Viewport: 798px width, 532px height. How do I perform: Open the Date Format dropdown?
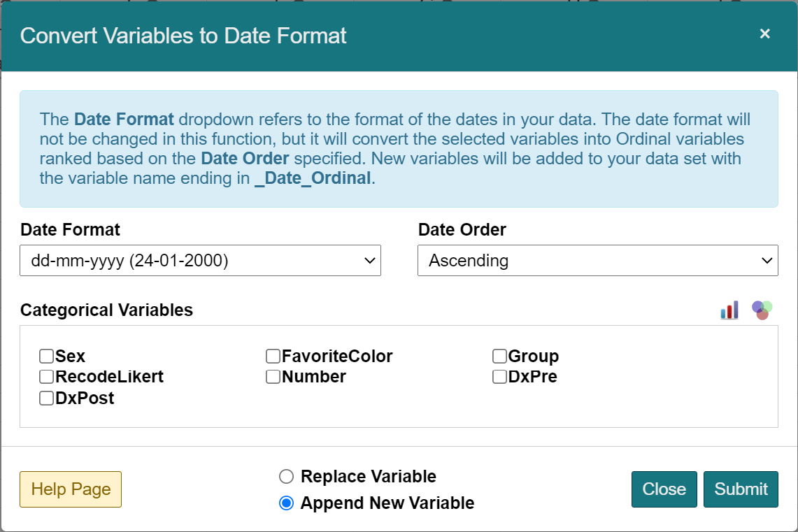click(200, 261)
